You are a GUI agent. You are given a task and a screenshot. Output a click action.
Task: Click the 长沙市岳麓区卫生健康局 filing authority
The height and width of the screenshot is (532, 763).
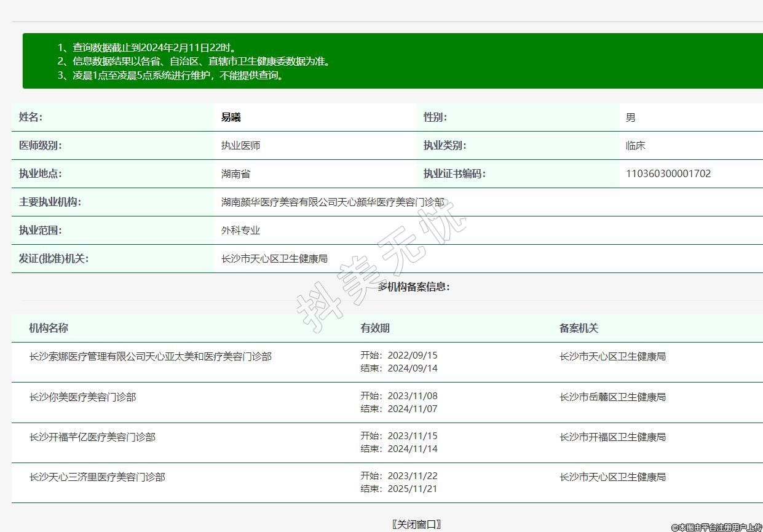pos(612,397)
